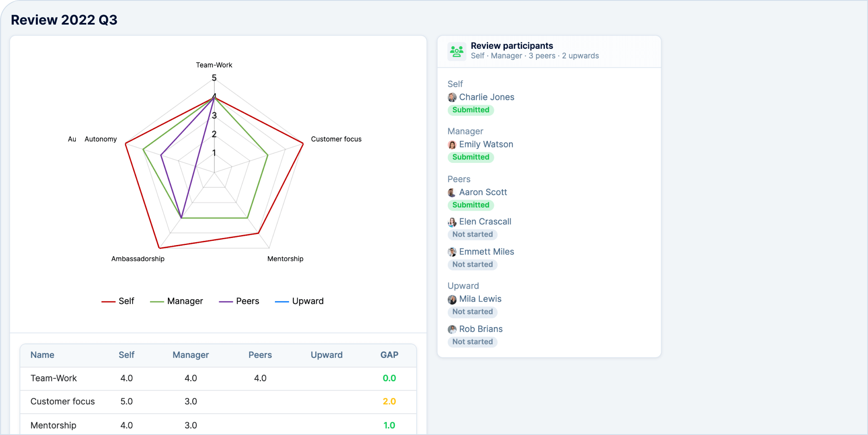Click the red Self legend line swatch

click(x=108, y=302)
